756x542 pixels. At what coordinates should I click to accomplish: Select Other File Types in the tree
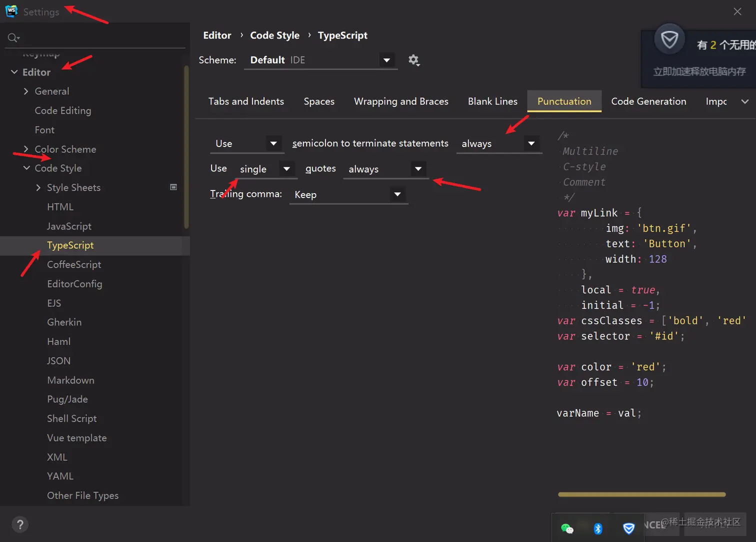(82, 495)
